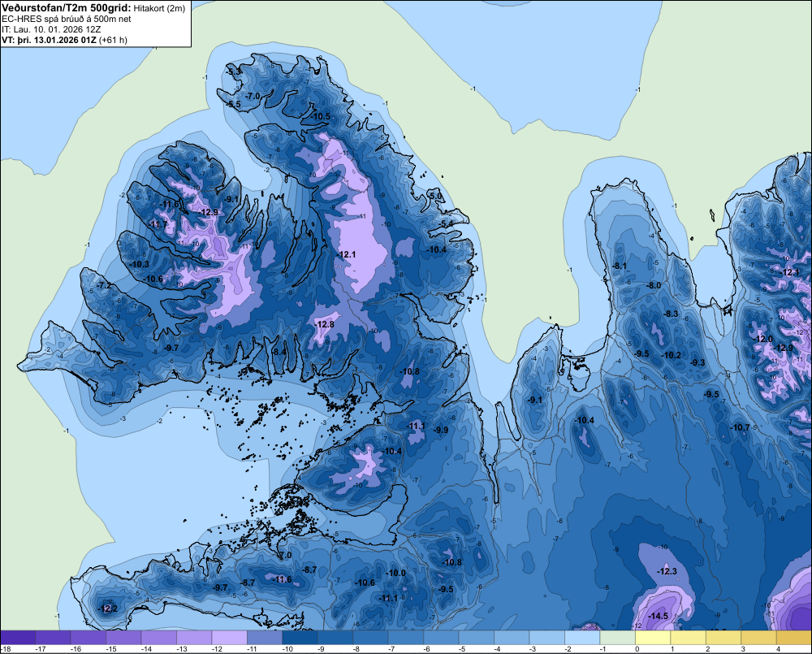The width and height of the screenshot is (812, 654).
Task: Click the '-18' legend scale label
Action: click(6, 649)
